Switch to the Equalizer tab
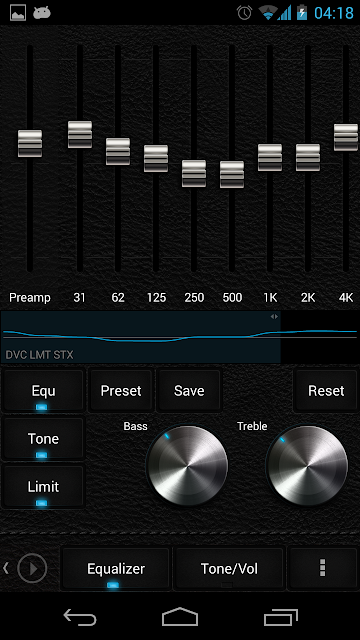The height and width of the screenshot is (640, 360). [116, 569]
